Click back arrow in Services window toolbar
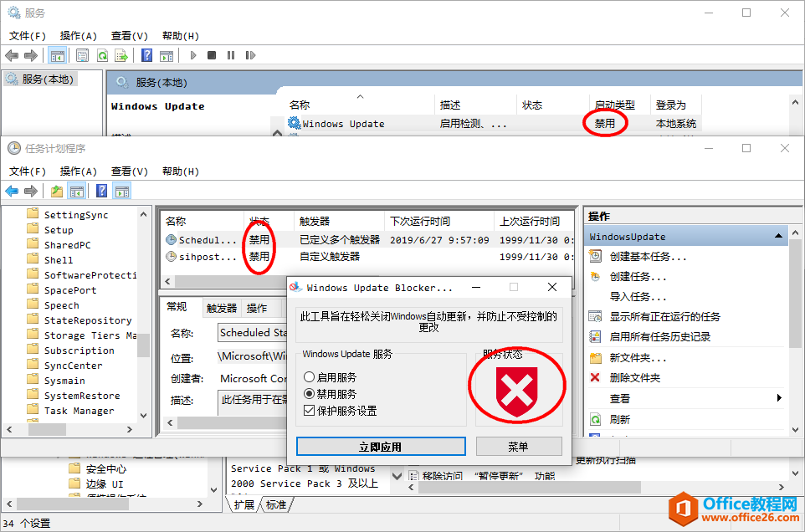The height and width of the screenshot is (532, 805). (12, 55)
